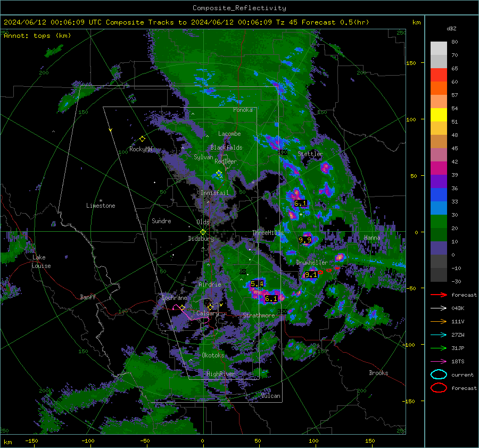Click the Okotoks label
The image size is (479, 448).
click(x=213, y=355)
